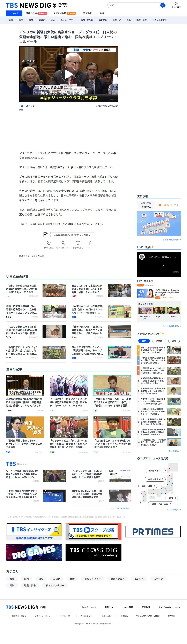Open the edge23 video thumbnail
The height and width of the screenshot is (644, 187).
click(159, 310)
